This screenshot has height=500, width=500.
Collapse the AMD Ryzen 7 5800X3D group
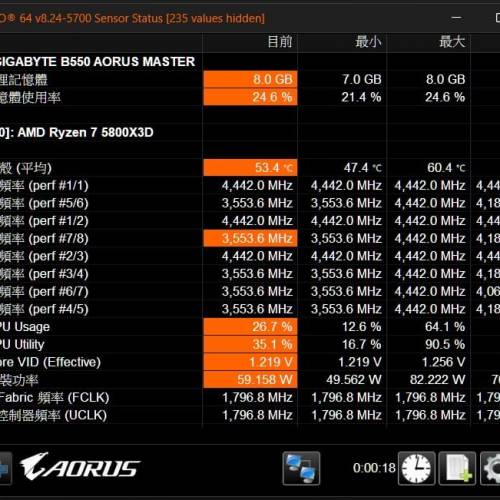coord(77,132)
